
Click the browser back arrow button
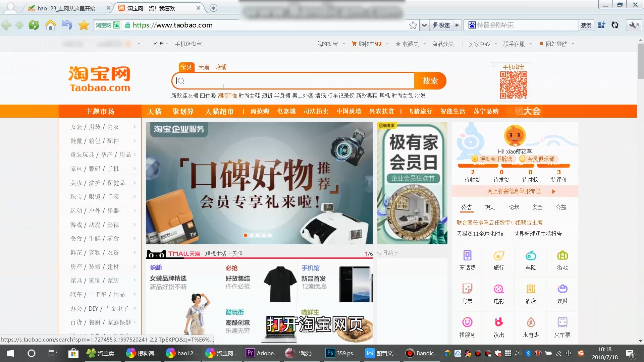pos(6,25)
